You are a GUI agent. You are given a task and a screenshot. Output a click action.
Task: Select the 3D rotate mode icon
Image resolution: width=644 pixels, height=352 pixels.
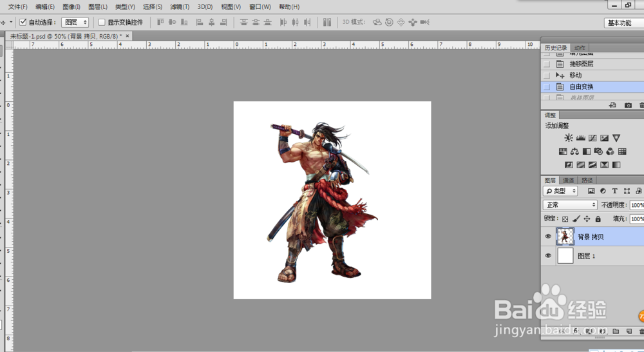coord(377,22)
